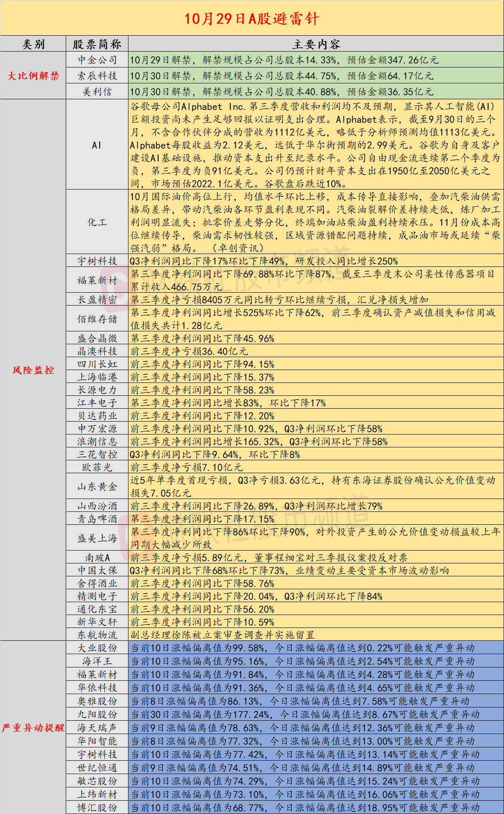Screen dimensions: 504x814
Task: Select the 主要内容 column header
Action: (x=316, y=44)
